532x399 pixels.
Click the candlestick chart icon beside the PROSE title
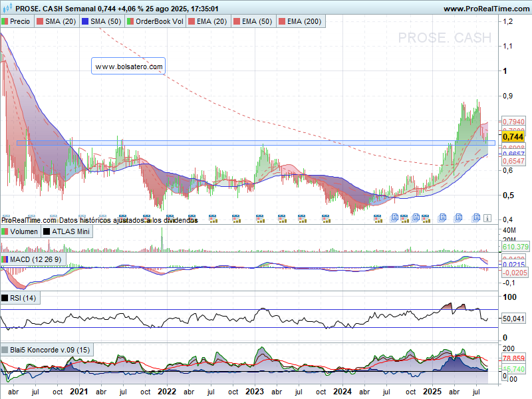click(7, 9)
